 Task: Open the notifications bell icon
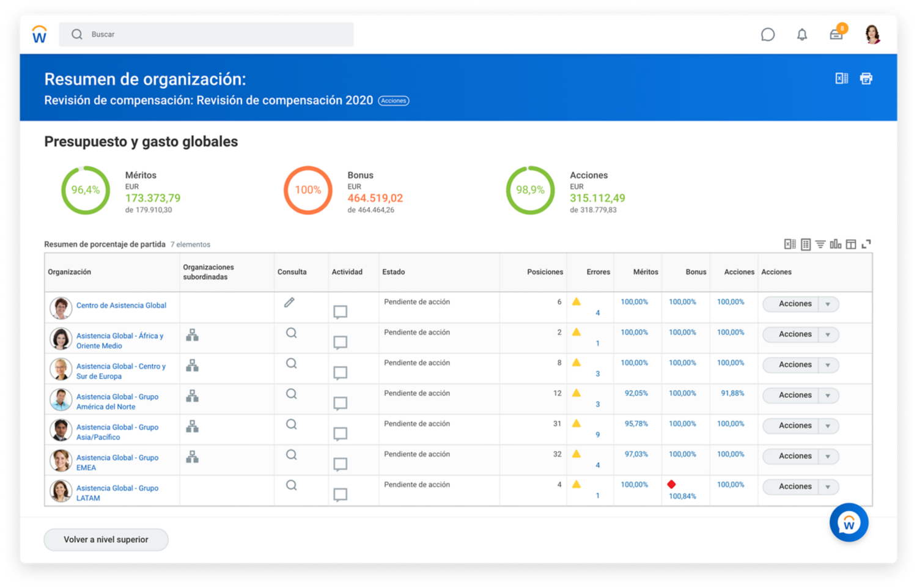pyautogui.click(x=802, y=34)
